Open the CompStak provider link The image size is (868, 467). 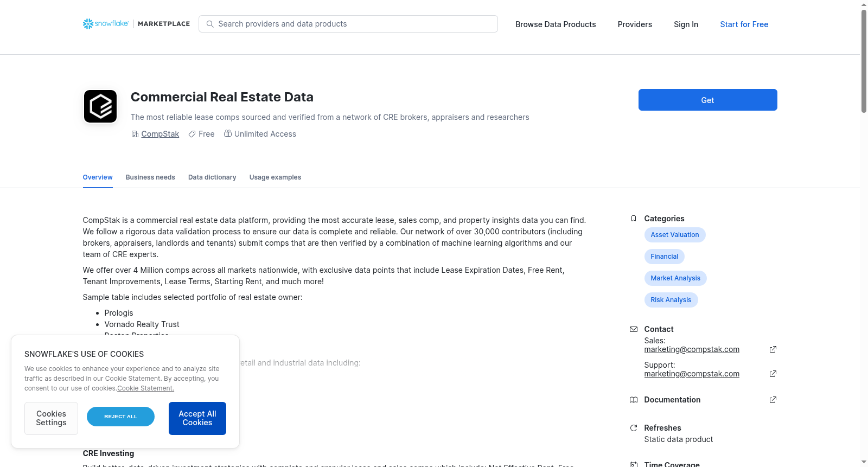(160, 134)
